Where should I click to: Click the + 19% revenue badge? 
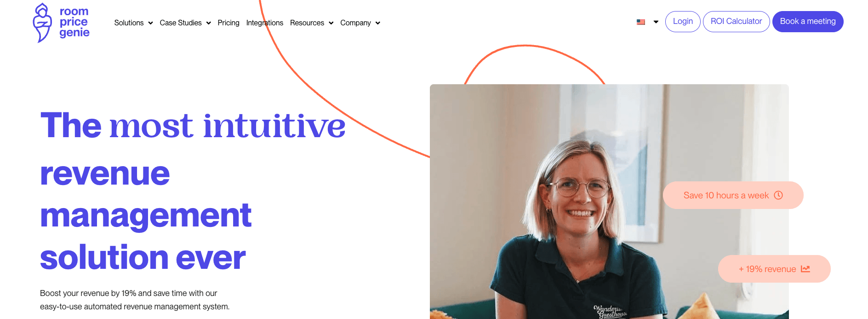point(774,269)
